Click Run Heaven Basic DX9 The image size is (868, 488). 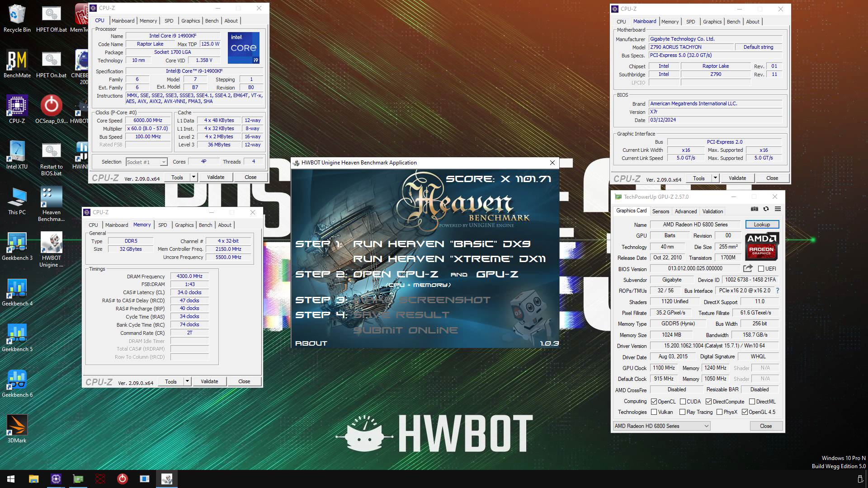[442, 244]
